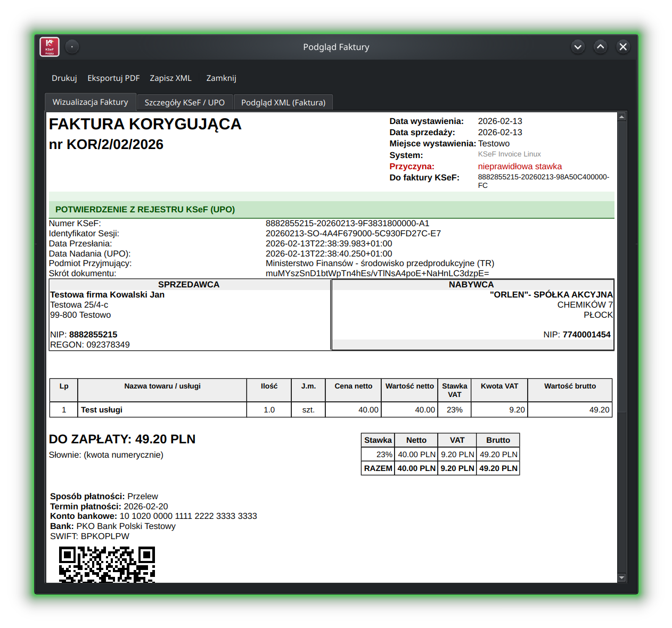This screenshot has width=672, height=628.
Task: Click the Numer KSeF value
Action: pos(347,223)
